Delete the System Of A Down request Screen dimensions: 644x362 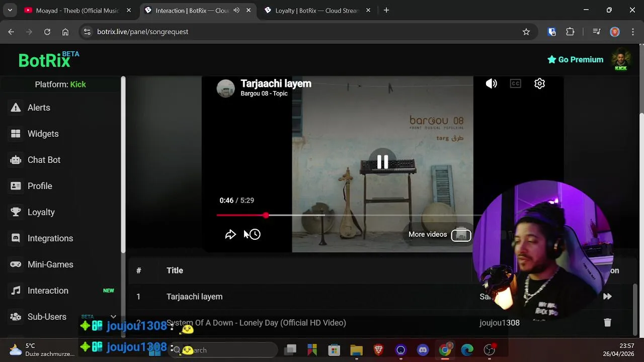(x=607, y=323)
